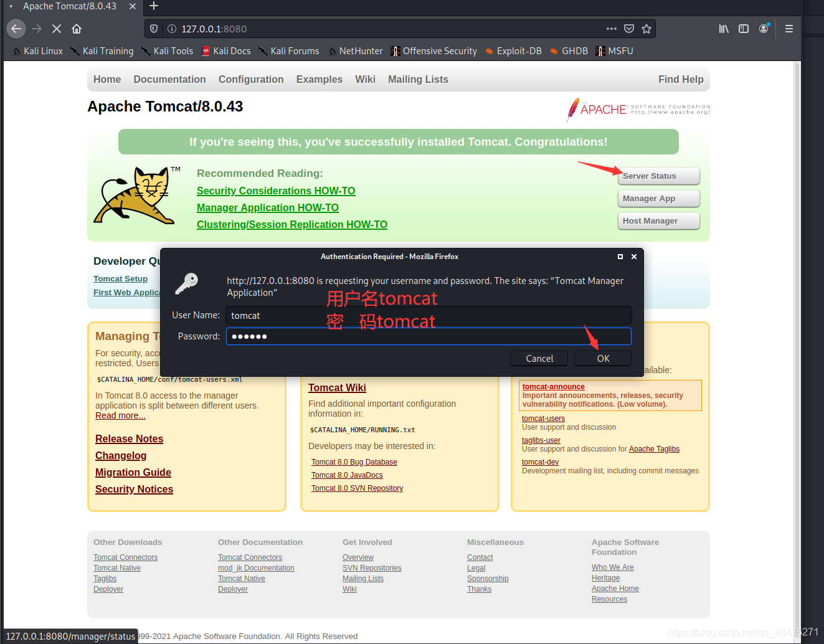Open NetHunter bookmark
The height and width of the screenshot is (644, 824).
356,51
